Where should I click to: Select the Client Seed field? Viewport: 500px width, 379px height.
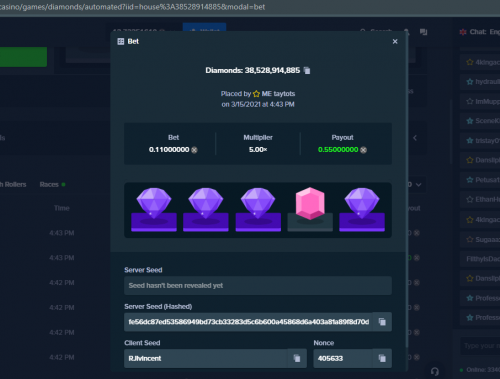point(206,358)
